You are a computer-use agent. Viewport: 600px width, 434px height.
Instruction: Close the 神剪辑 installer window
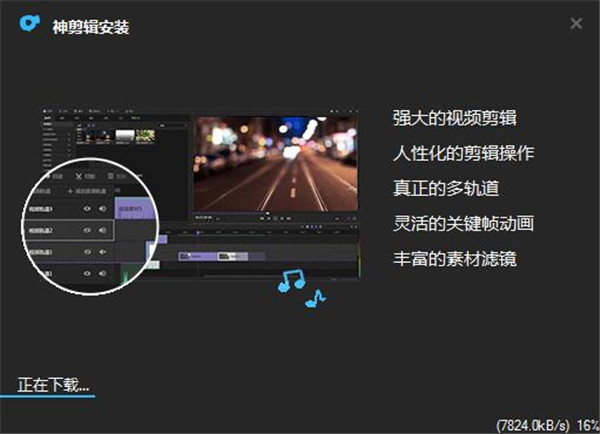pyautogui.click(x=576, y=24)
